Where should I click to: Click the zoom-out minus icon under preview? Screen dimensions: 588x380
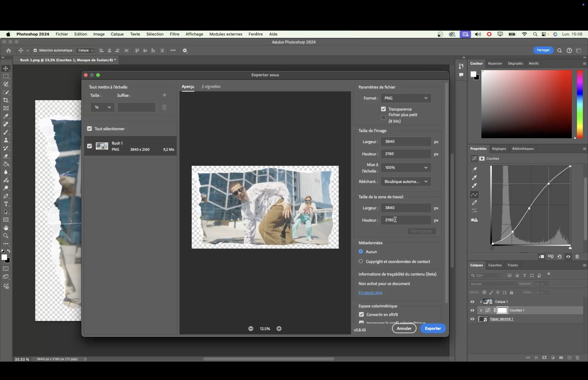pyautogui.click(x=251, y=329)
